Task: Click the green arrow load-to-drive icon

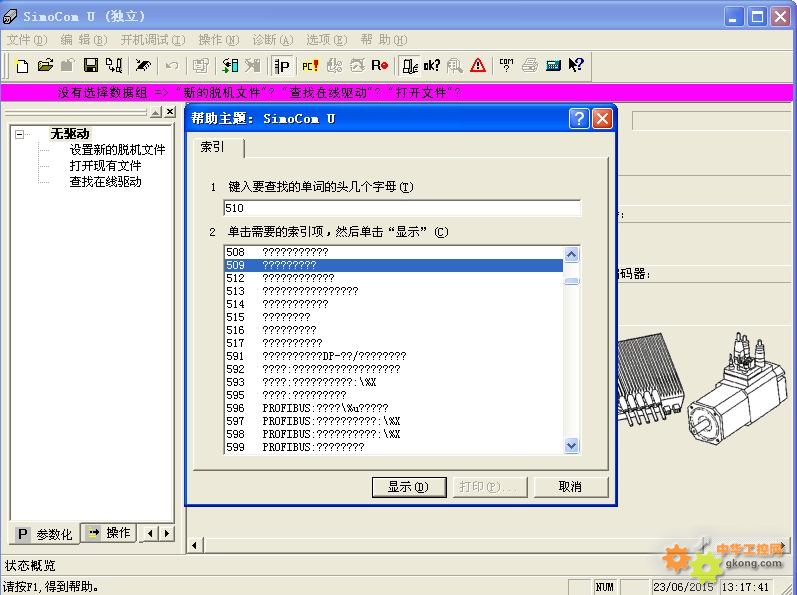Action: [x=230, y=66]
